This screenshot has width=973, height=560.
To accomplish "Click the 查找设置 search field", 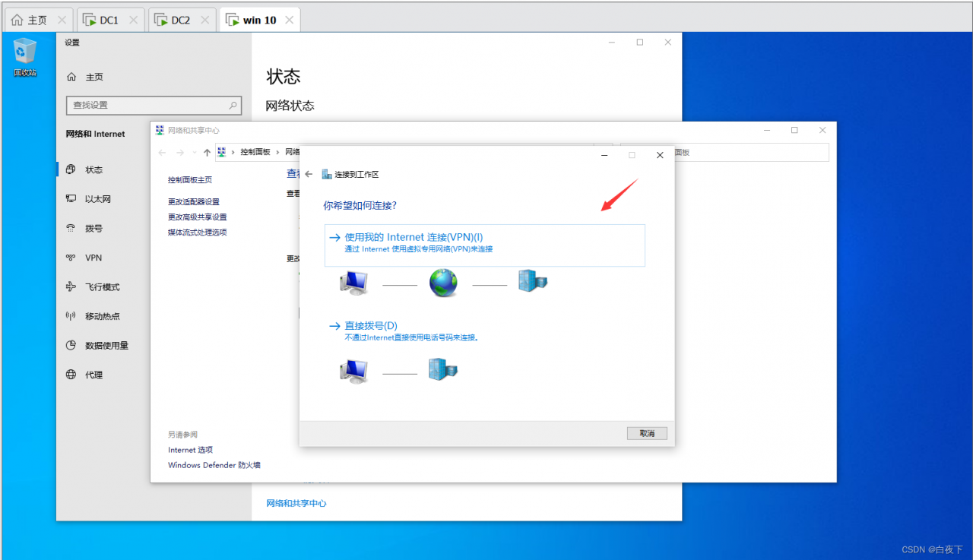I will tap(154, 106).
